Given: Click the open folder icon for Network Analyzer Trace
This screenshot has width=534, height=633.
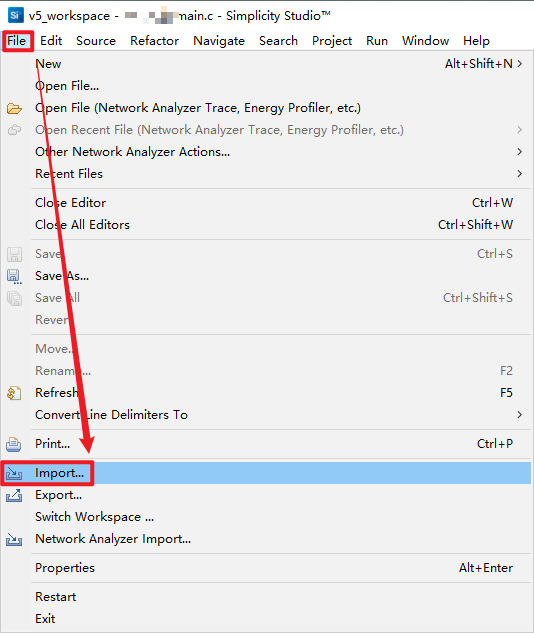Looking at the screenshot, I should [14, 108].
